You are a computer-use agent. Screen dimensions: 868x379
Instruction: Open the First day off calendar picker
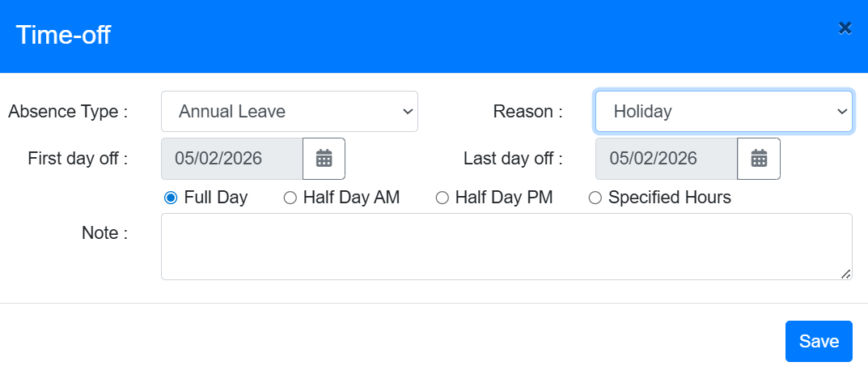tap(324, 159)
